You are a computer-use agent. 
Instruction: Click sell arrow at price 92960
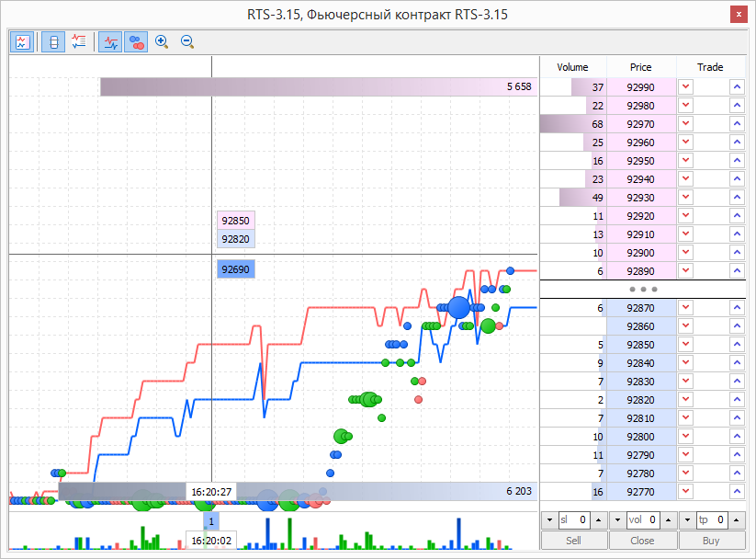click(685, 142)
